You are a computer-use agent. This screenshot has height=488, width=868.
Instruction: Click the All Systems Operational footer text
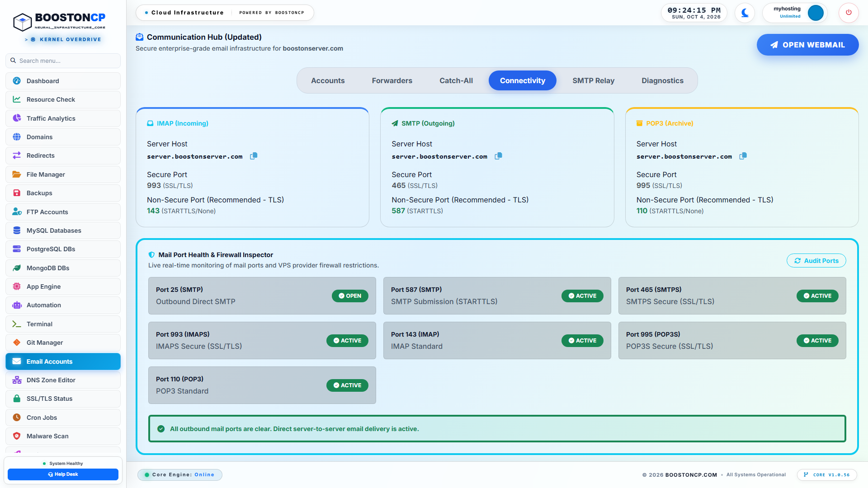point(756,475)
